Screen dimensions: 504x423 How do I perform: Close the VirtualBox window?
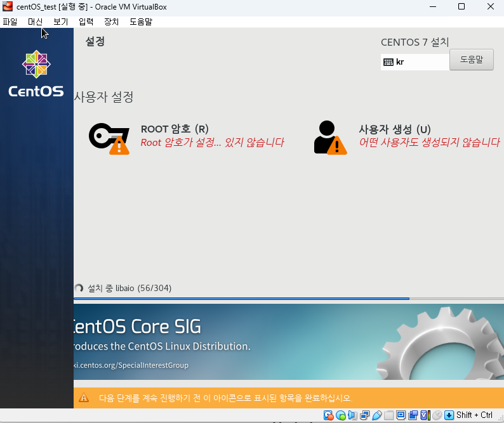click(x=490, y=6)
